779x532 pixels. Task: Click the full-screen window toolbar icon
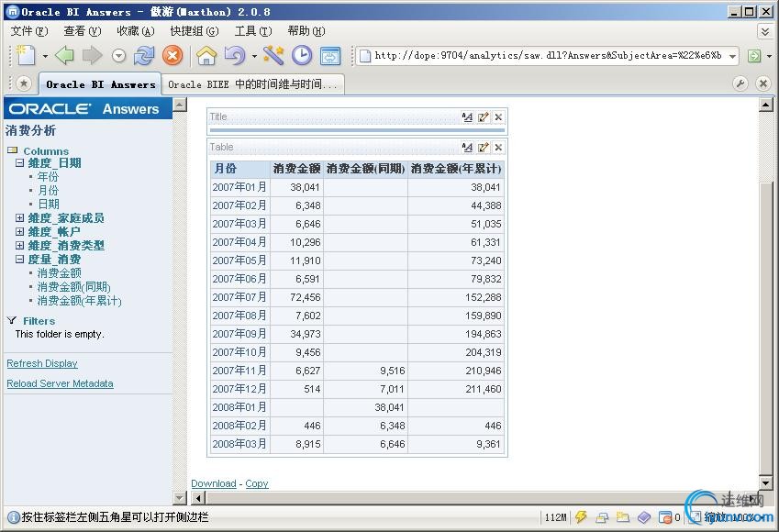(330, 56)
